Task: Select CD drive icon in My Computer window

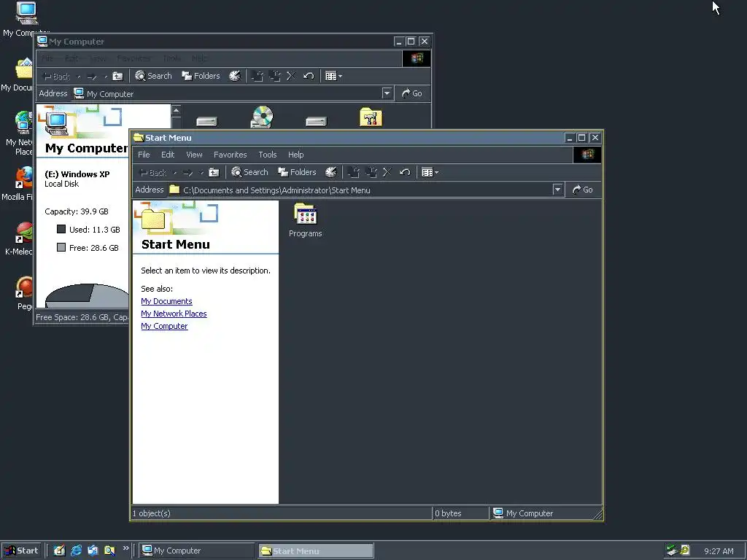Action: pos(262,117)
